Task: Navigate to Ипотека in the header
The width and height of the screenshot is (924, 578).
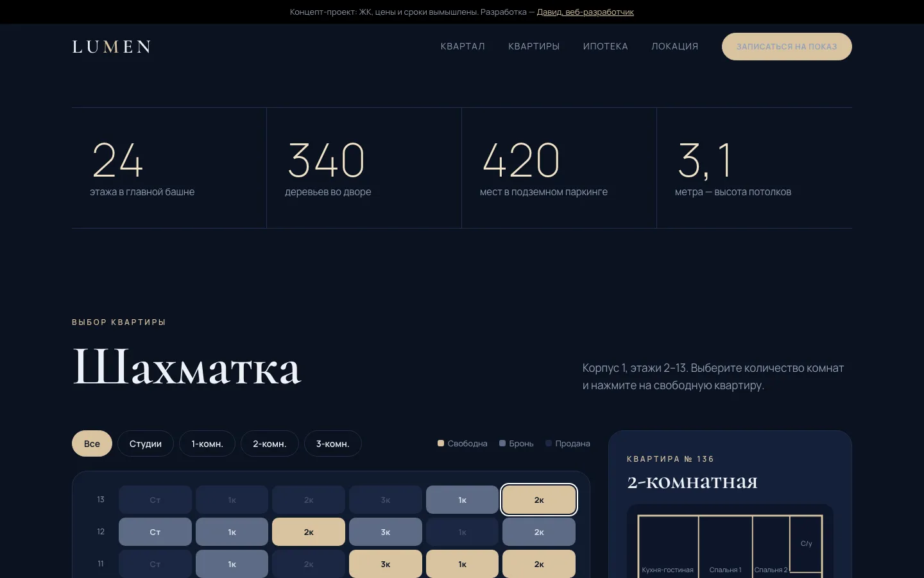Action: (605, 47)
